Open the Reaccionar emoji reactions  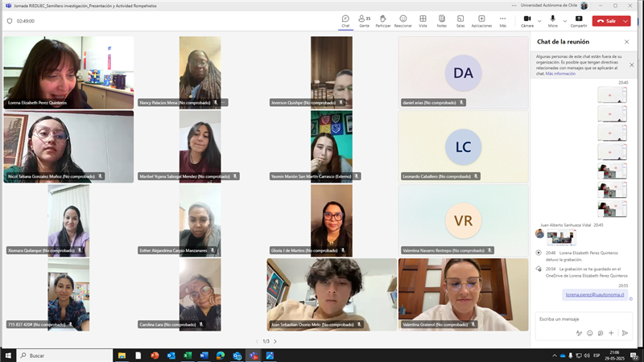click(x=403, y=21)
